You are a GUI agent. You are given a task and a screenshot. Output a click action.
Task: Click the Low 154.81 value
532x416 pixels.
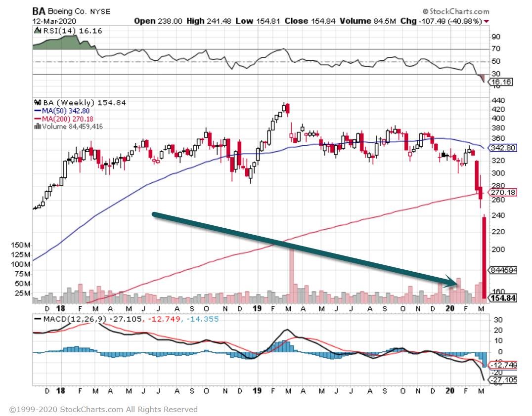pos(258,21)
